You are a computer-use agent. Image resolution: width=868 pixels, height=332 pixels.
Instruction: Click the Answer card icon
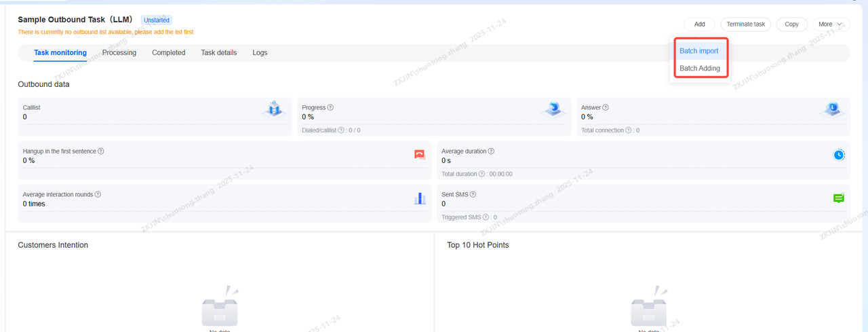pyautogui.click(x=832, y=109)
